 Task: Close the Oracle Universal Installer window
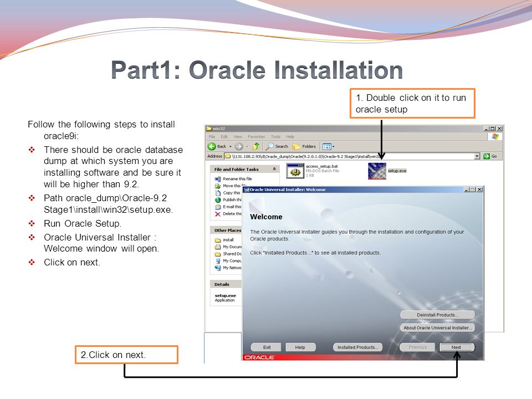479,190
